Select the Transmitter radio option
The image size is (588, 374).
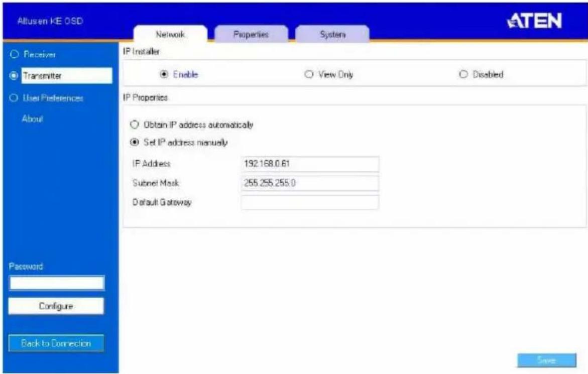point(14,76)
